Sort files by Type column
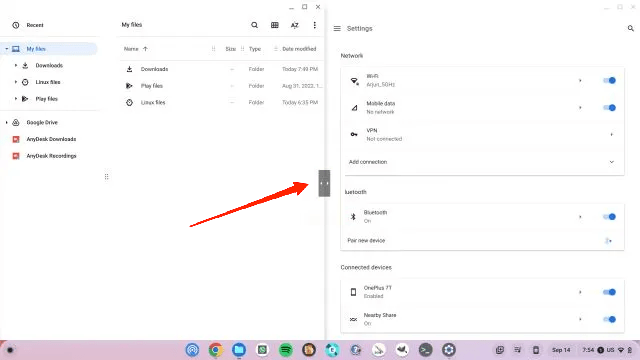This screenshot has width=640, height=360. 255,49
